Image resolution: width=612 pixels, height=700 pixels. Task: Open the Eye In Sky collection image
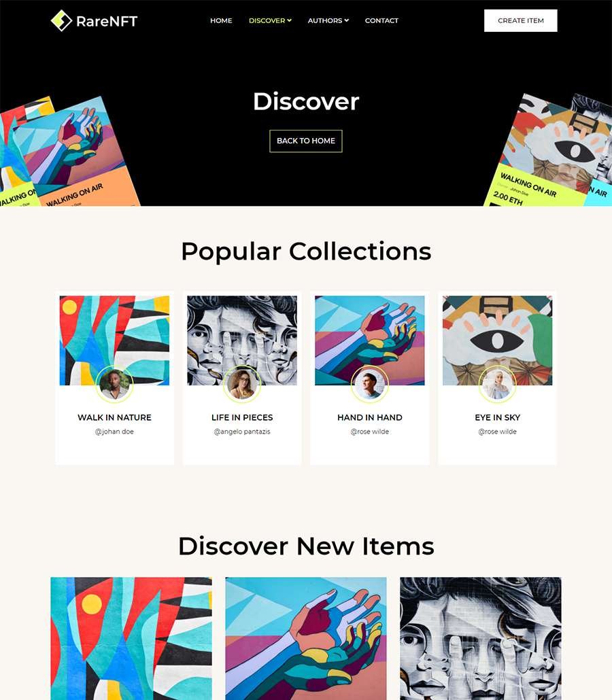pyautogui.click(x=497, y=340)
